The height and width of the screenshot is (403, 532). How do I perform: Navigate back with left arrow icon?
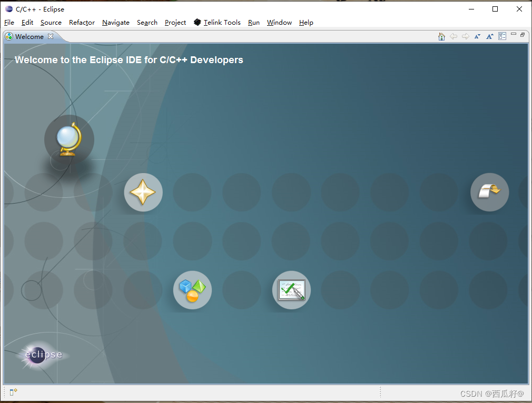(x=454, y=36)
